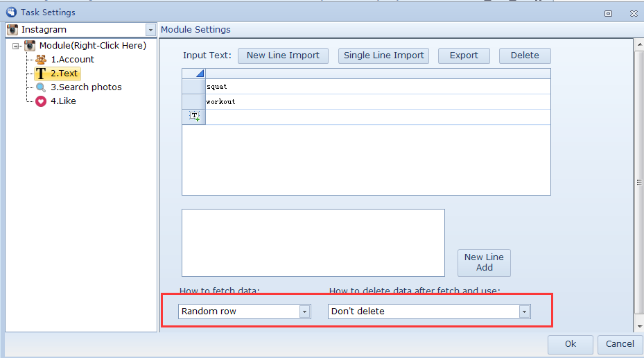Click the Module root node camera icon
644x358 pixels.
(30, 46)
